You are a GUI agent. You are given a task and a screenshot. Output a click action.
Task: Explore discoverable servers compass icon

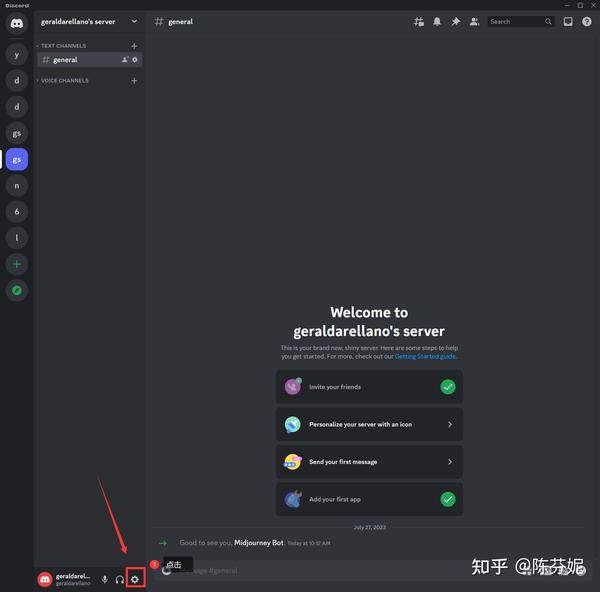tap(16, 290)
